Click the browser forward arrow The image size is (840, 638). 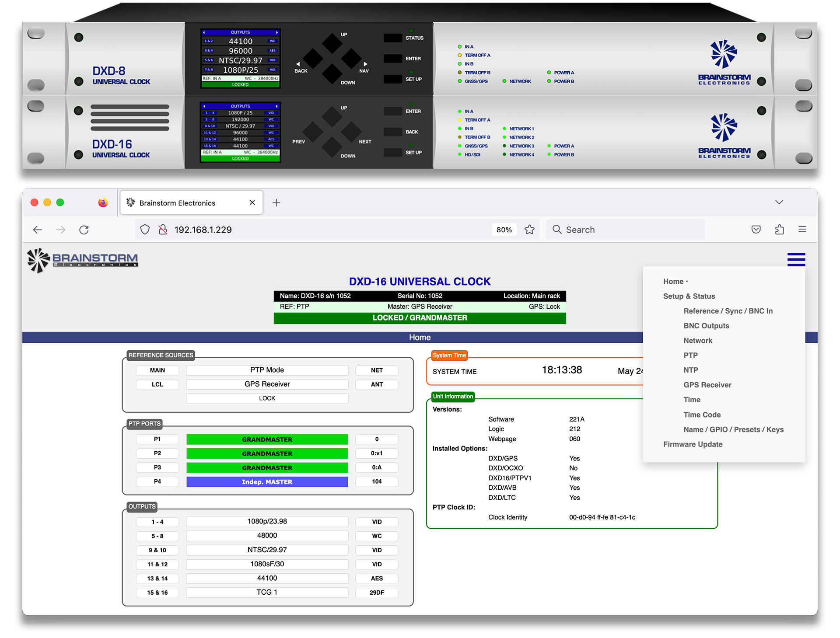click(x=61, y=230)
